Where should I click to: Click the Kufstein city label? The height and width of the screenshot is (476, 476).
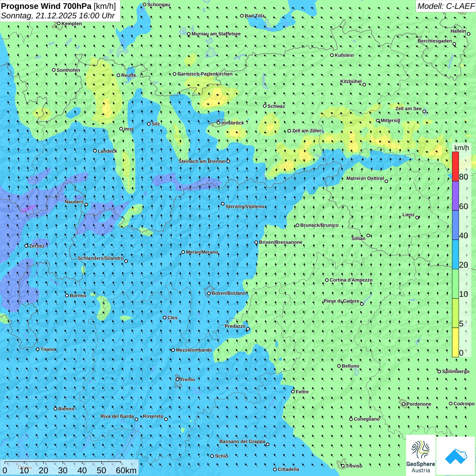click(x=344, y=55)
